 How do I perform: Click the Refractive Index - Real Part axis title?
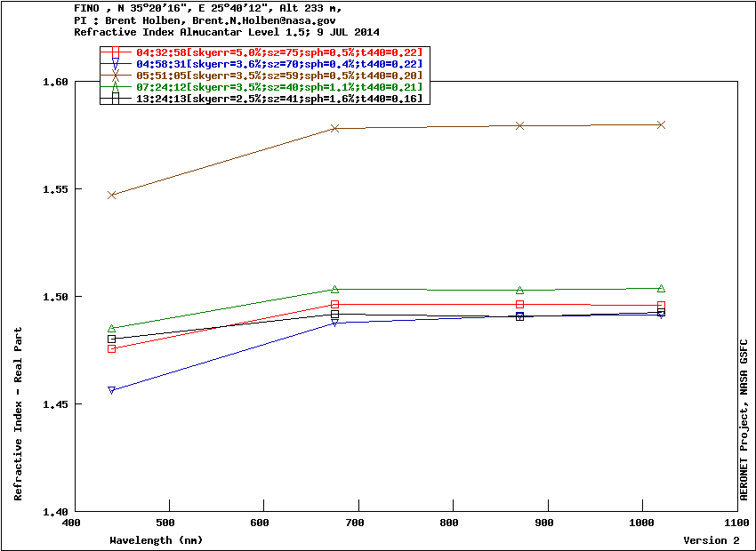pyautogui.click(x=19, y=414)
